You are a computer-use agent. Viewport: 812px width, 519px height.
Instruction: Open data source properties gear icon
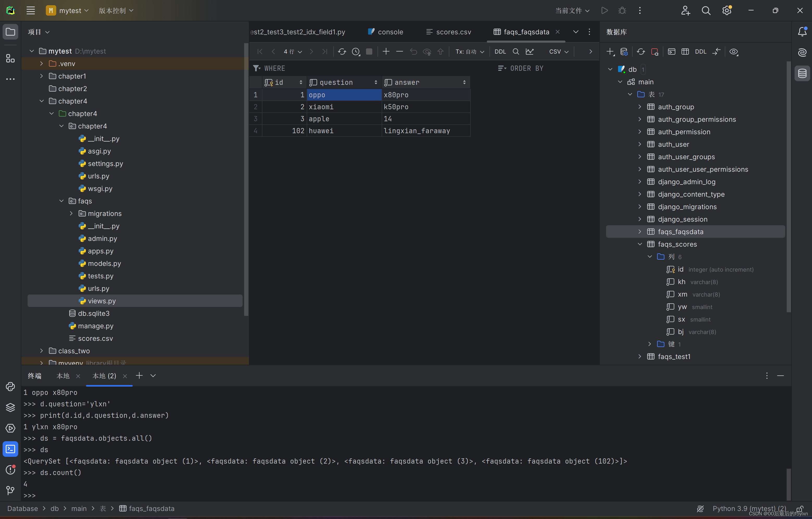click(x=624, y=52)
